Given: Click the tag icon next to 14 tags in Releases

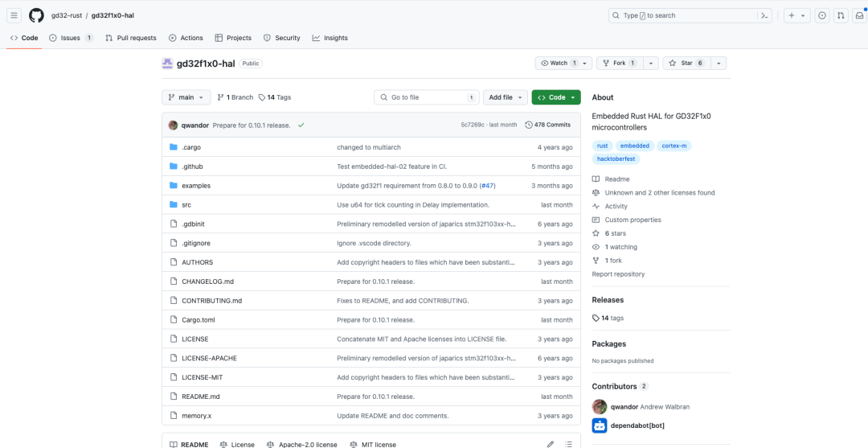Looking at the screenshot, I should [596, 318].
